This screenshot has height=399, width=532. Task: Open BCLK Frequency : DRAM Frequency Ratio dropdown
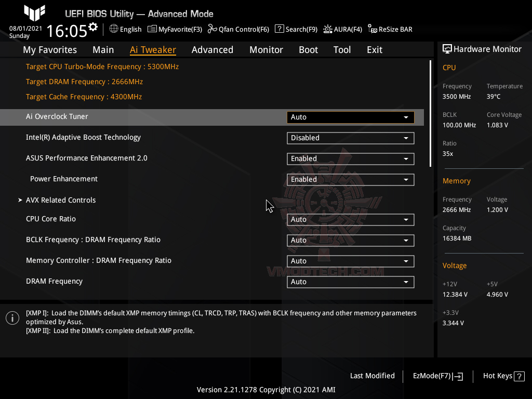coord(351,240)
